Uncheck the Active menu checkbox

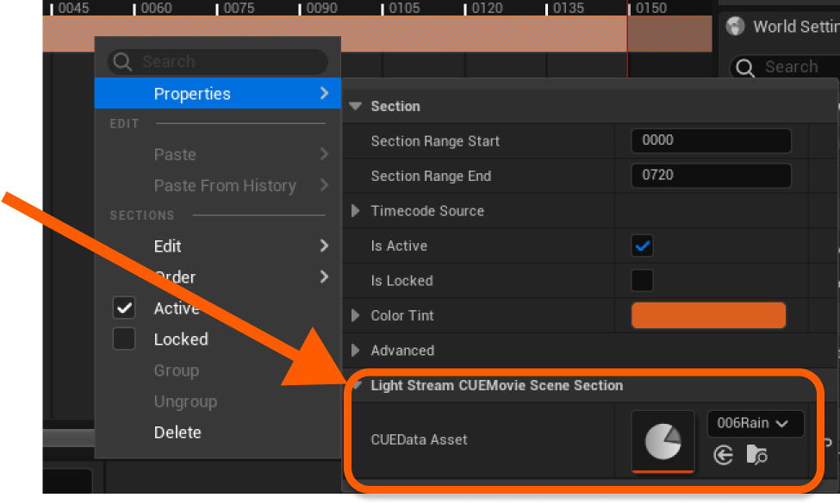124,308
